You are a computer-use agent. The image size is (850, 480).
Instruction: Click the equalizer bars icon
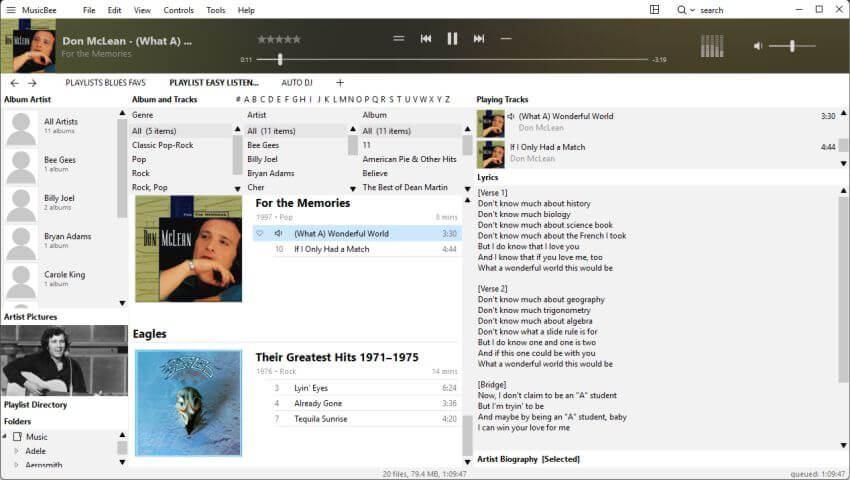pyautogui.click(x=712, y=46)
